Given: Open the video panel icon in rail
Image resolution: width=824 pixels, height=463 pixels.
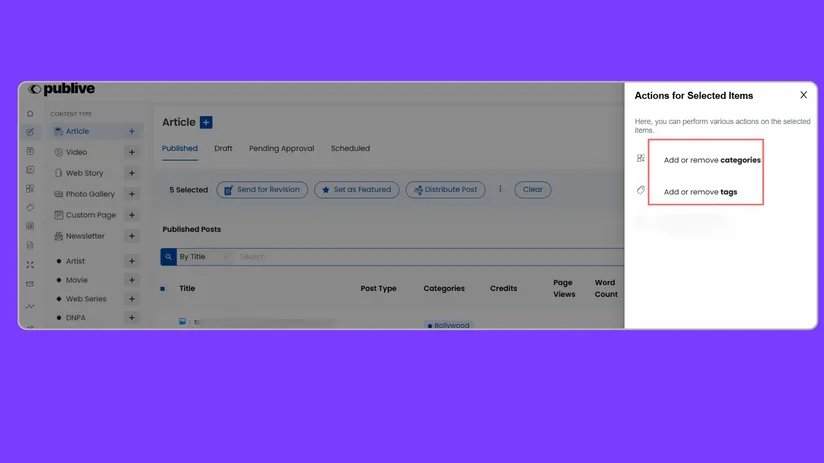Looking at the screenshot, I should tap(30, 226).
